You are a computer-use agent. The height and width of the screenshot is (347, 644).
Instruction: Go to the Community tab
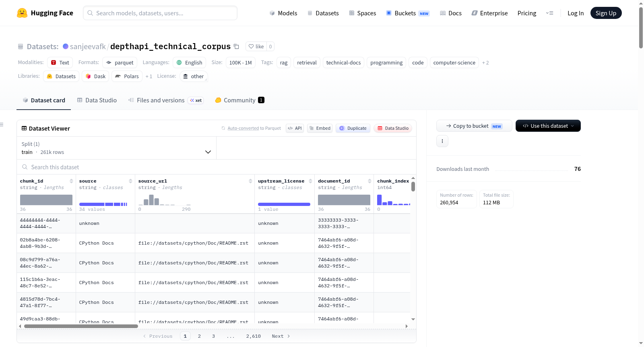click(x=240, y=100)
